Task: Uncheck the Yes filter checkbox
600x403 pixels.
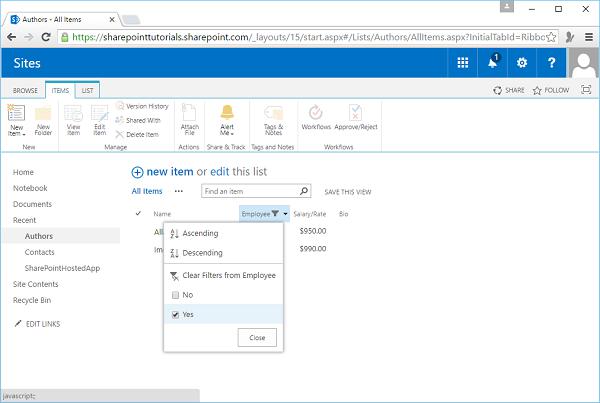Action: click(176, 314)
